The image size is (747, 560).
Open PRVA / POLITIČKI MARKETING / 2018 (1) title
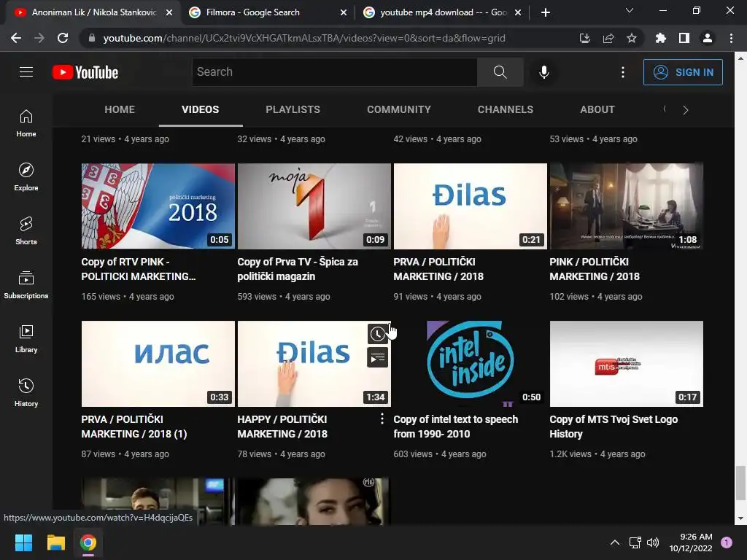pyautogui.click(x=134, y=427)
